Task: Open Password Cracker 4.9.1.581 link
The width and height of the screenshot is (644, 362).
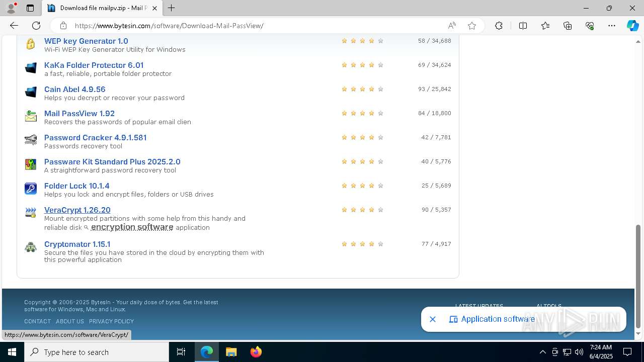Action: click(95, 138)
